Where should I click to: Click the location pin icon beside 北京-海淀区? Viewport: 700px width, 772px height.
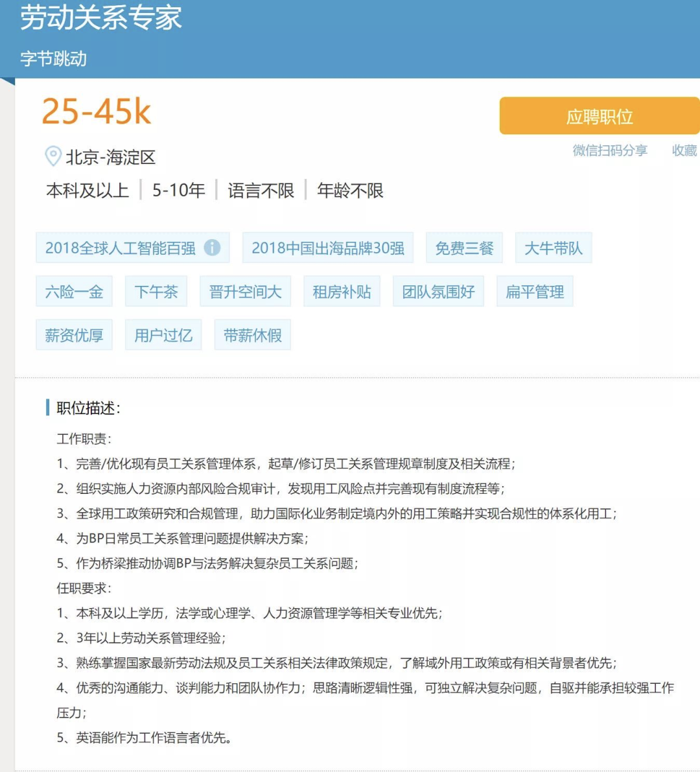coord(52,156)
